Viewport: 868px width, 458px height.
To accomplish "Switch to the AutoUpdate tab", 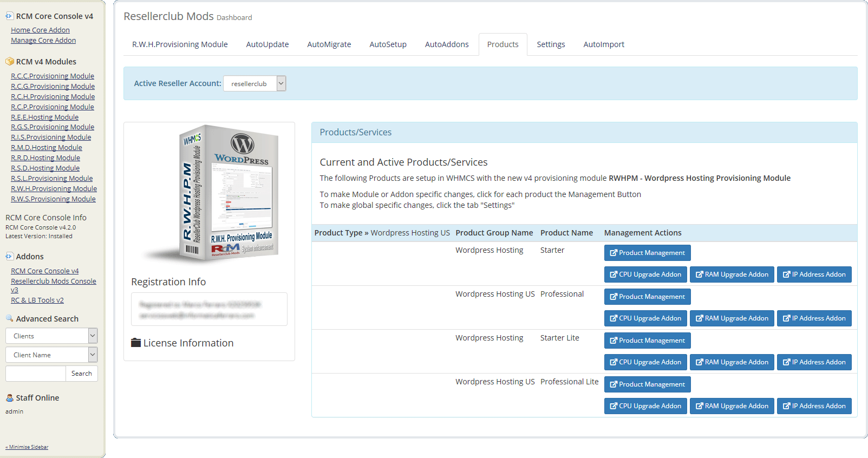I will (267, 44).
